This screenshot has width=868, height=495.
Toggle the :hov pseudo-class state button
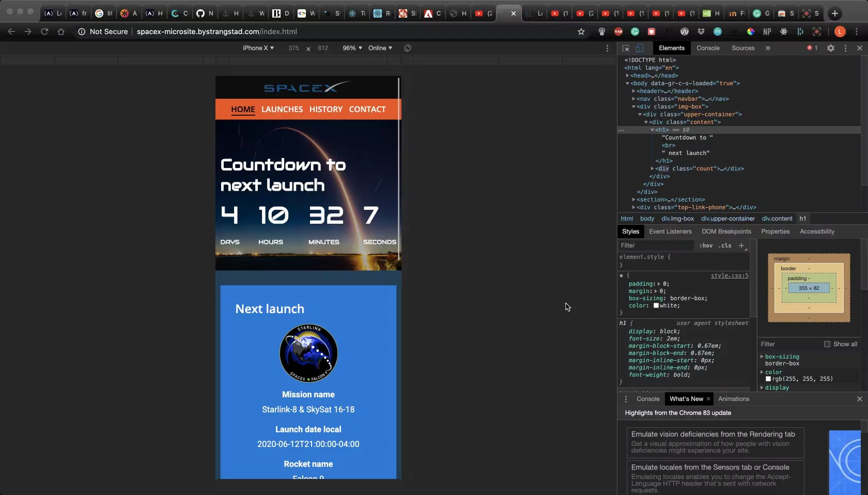tap(706, 245)
